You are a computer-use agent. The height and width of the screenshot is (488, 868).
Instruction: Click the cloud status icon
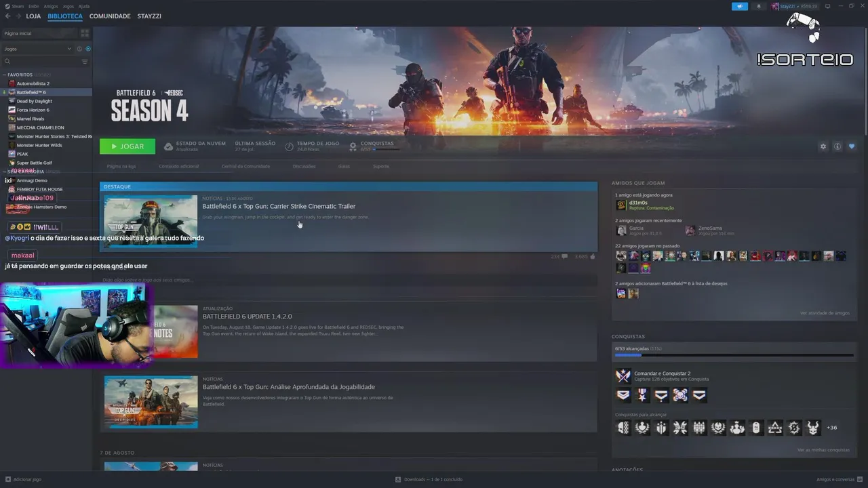coord(168,146)
